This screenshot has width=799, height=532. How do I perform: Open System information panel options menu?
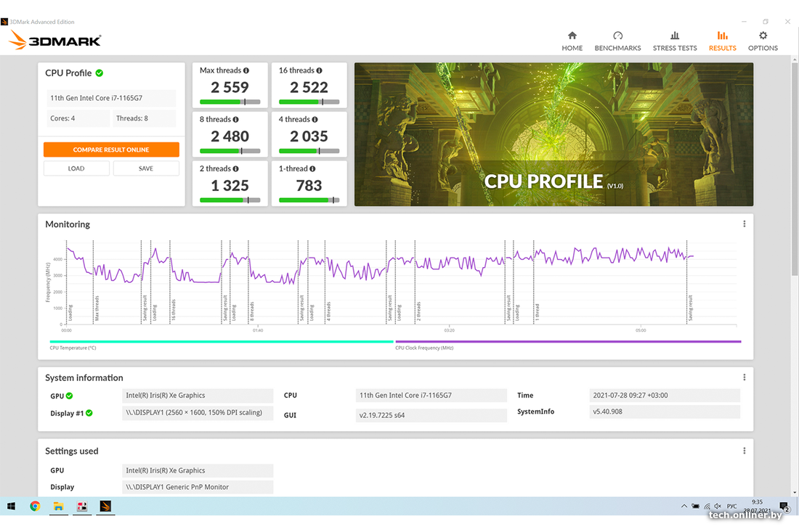(x=744, y=377)
